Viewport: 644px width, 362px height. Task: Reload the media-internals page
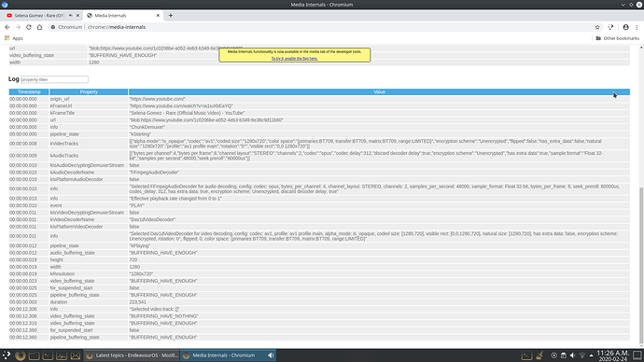[x=29, y=27]
